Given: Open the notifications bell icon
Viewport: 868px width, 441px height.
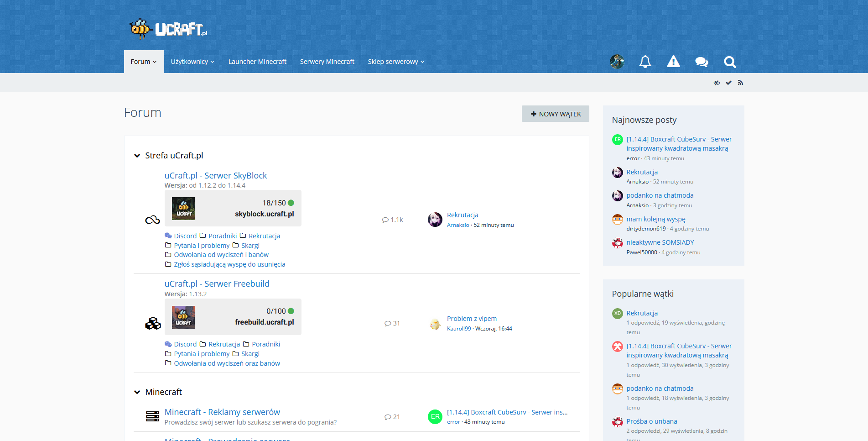Looking at the screenshot, I should click(645, 62).
